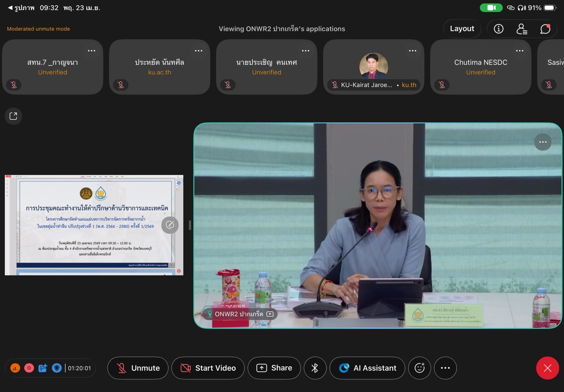The height and width of the screenshot is (392, 564).
Task: Click the orange audio statistics icon
Action: point(15,368)
